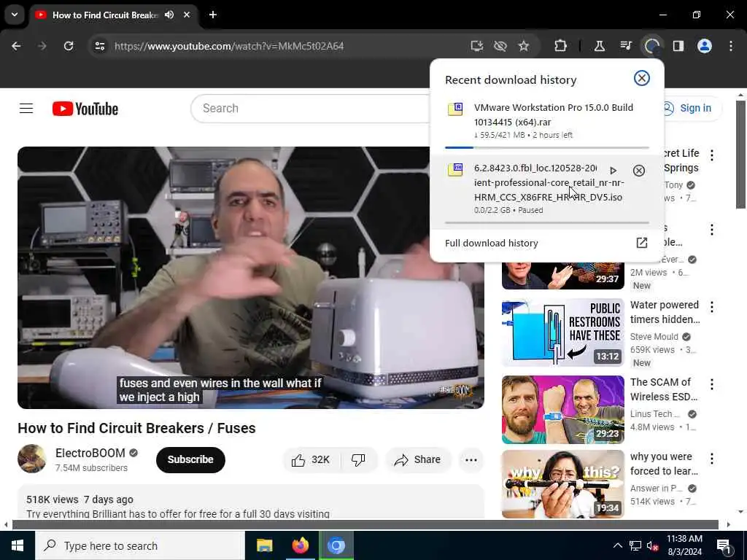Open The SCAM of Wireless ESD thumbnail
The width and height of the screenshot is (747, 560).
point(562,410)
